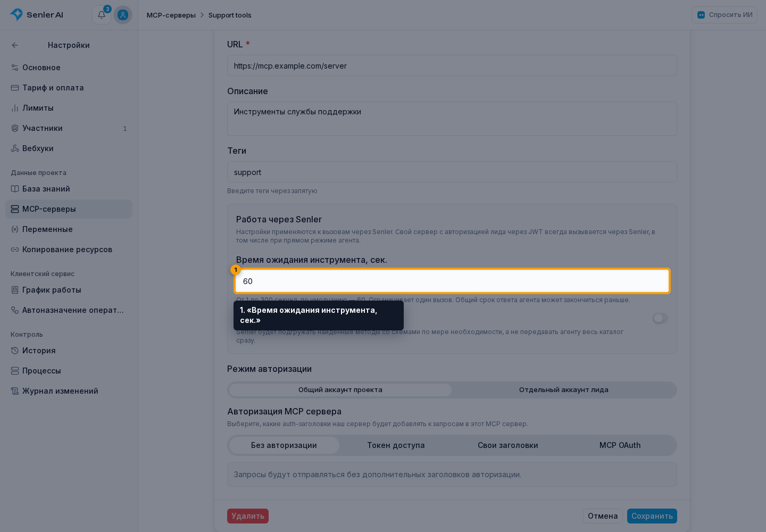Focus the URL input field
The width and height of the screenshot is (766, 532).
pos(452,65)
